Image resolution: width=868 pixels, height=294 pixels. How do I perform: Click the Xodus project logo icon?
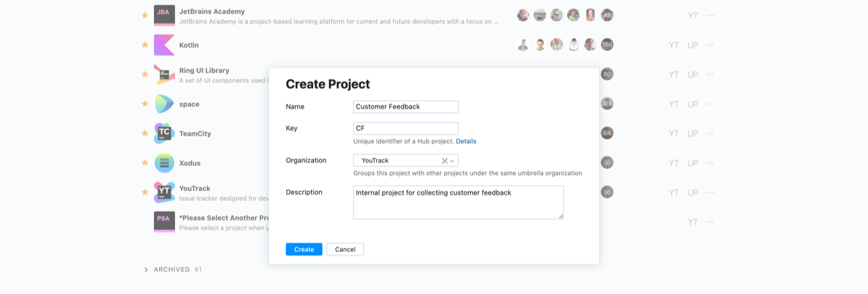tap(164, 163)
